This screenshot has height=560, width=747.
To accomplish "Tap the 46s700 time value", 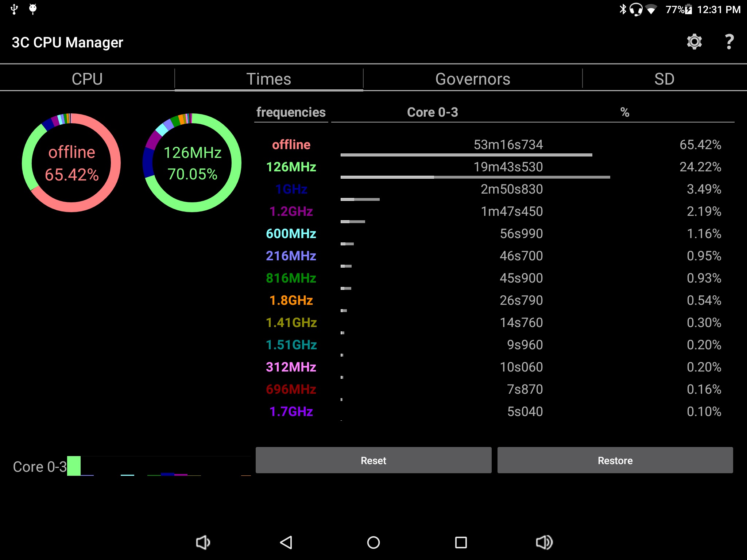I will [x=521, y=256].
